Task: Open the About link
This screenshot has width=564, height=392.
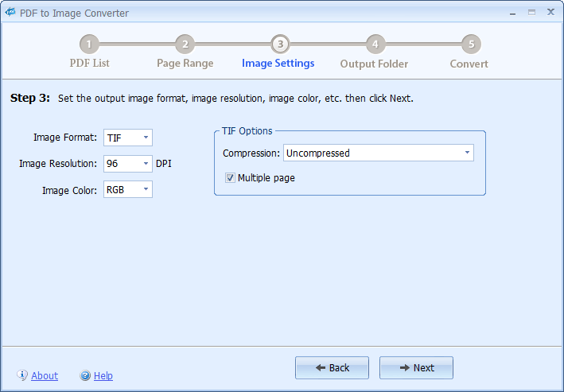Action: tap(45, 376)
